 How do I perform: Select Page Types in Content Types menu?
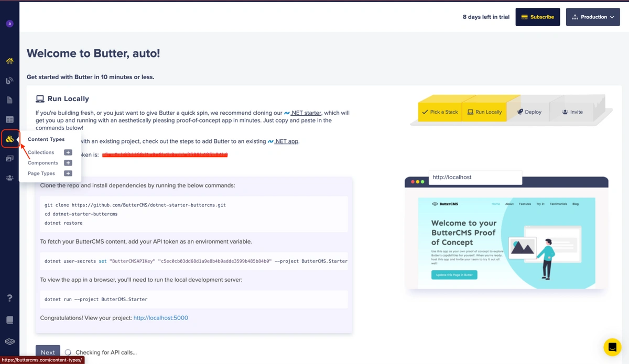[41, 173]
